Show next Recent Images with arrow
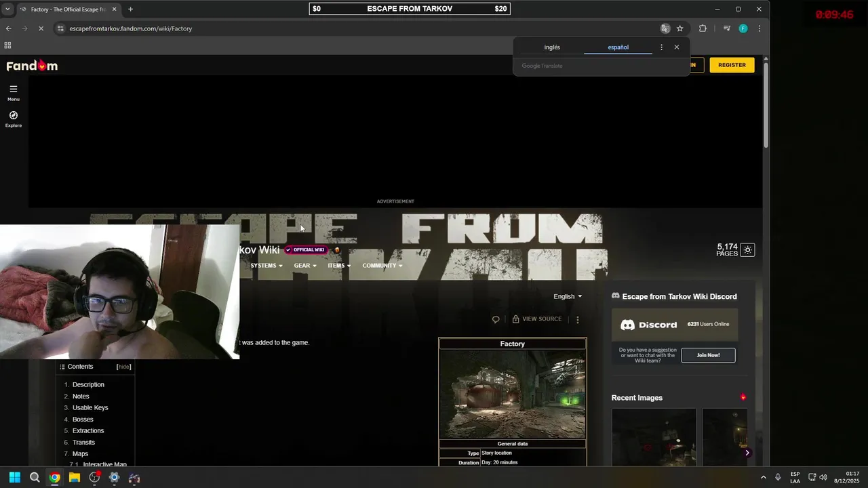The height and width of the screenshot is (488, 868). [x=747, y=453]
